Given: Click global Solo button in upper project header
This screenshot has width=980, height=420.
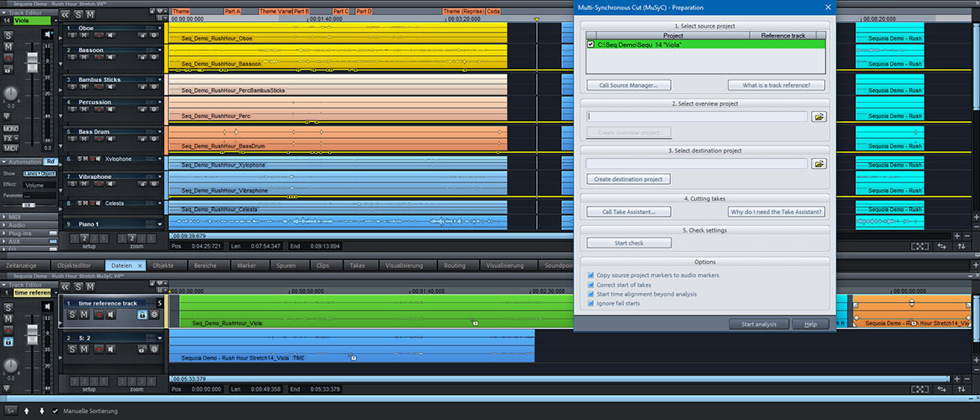Looking at the screenshot, I should 78,14.
